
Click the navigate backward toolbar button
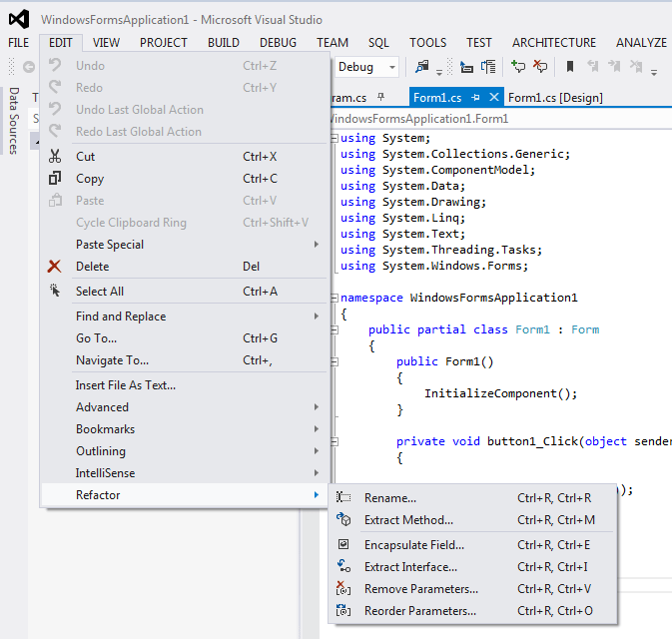pyautogui.click(x=29, y=67)
